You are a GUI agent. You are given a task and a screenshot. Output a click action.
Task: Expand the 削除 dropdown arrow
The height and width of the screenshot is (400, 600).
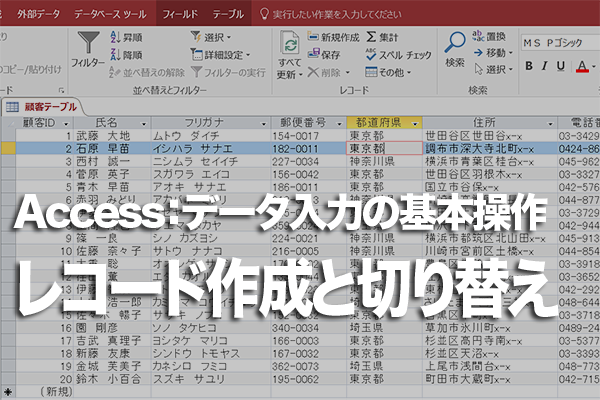coord(348,72)
